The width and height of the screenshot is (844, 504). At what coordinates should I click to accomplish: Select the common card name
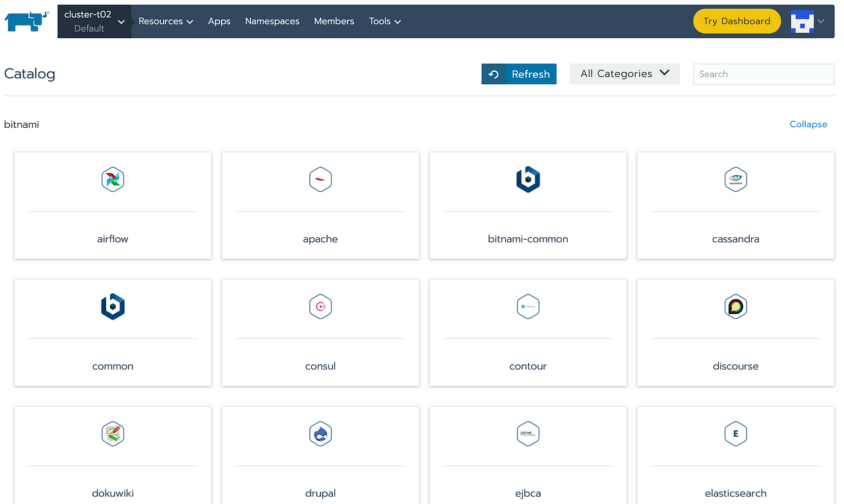pos(113,366)
